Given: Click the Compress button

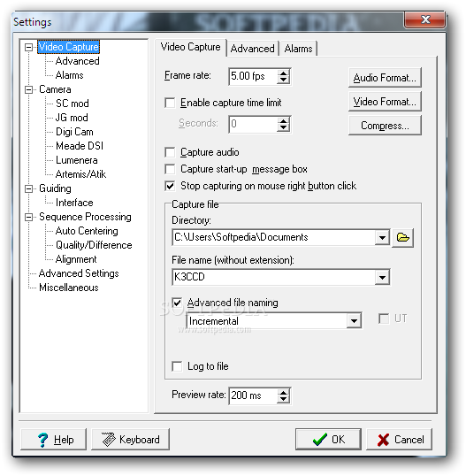Looking at the screenshot, I should (x=385, y=126).
